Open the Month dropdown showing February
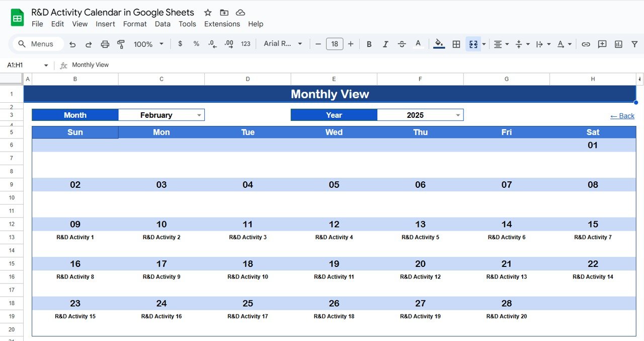This screenshot has height=341, width=644. [200, 114]
